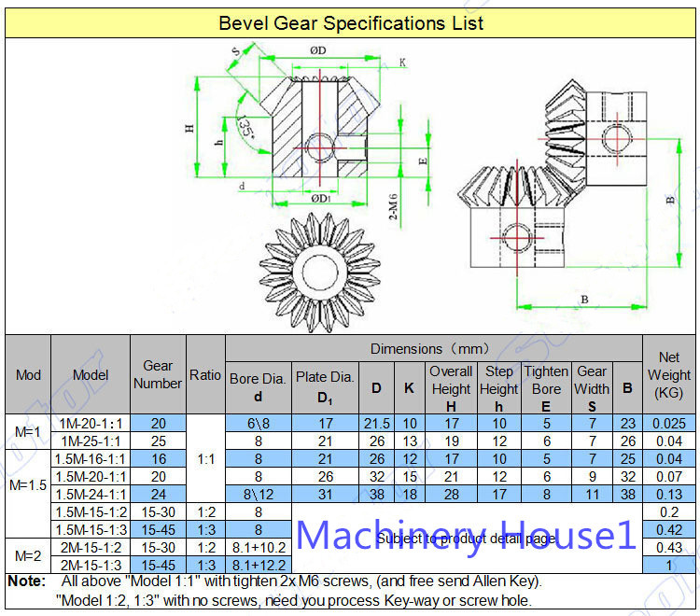Select model 1M-25-1:1
This screenshot has height=616, width=700.
91,441
